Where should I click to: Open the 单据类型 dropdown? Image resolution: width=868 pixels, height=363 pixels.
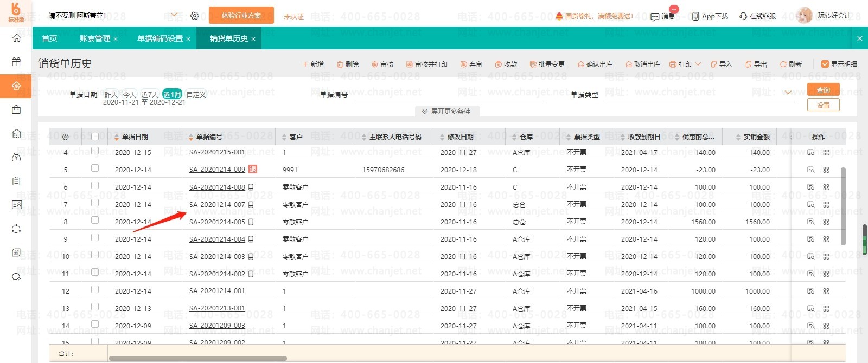point(788,93)
